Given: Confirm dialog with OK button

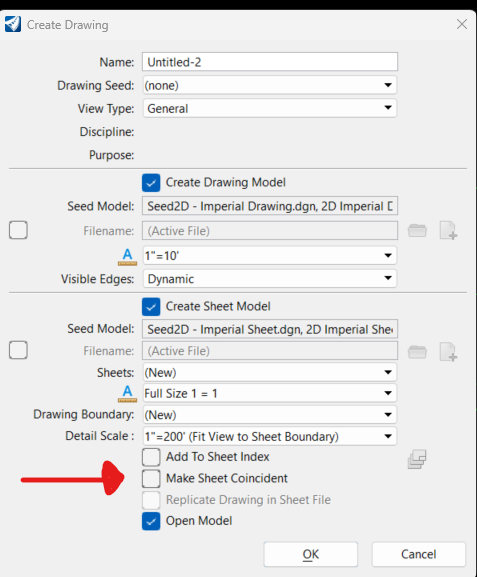Looking at the screenshot, I should coord(311,554).
